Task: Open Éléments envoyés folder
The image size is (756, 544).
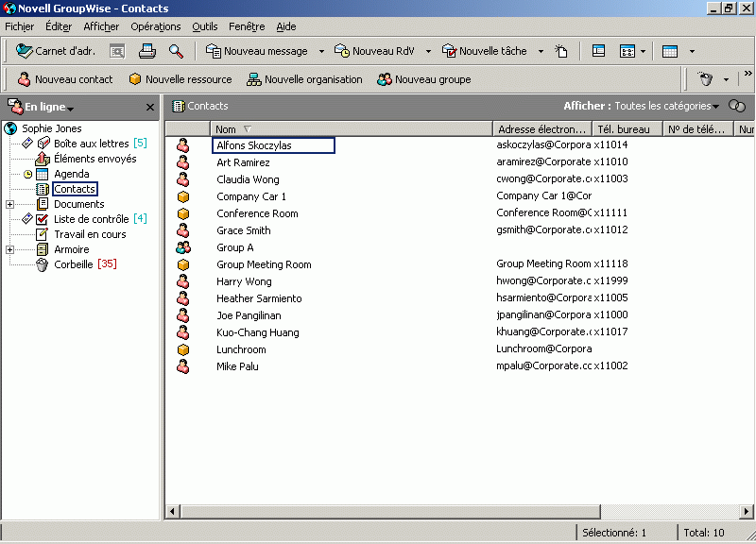Action: pyautogui.click(x=95, y=159)
